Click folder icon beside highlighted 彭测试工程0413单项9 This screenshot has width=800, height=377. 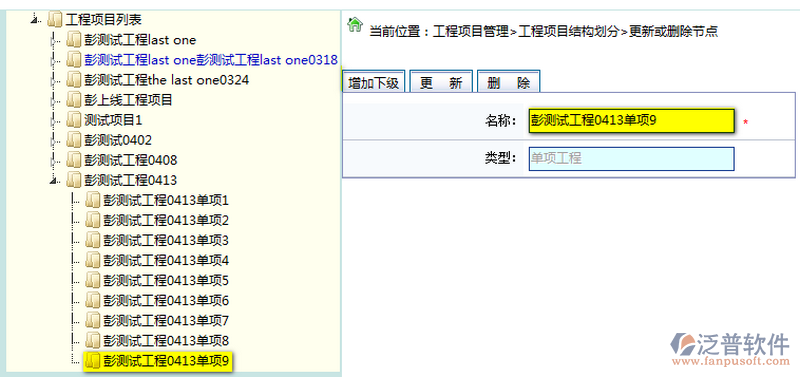point(92,361)
